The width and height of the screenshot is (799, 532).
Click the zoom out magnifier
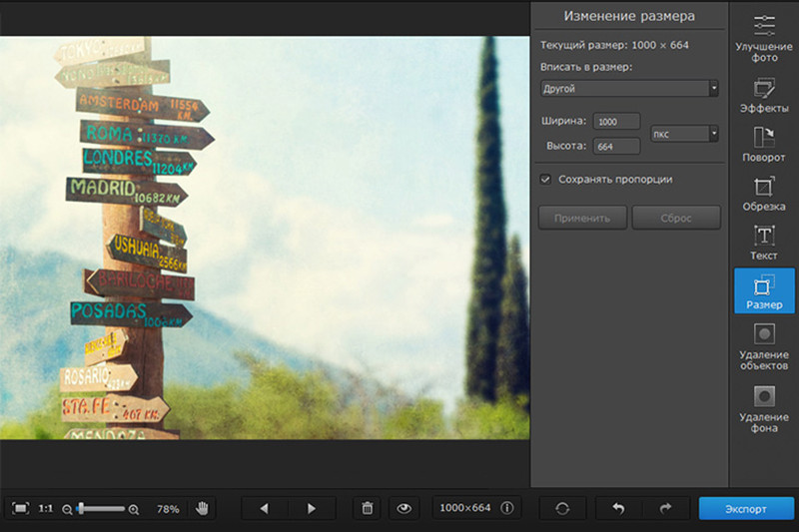point(67,509)
